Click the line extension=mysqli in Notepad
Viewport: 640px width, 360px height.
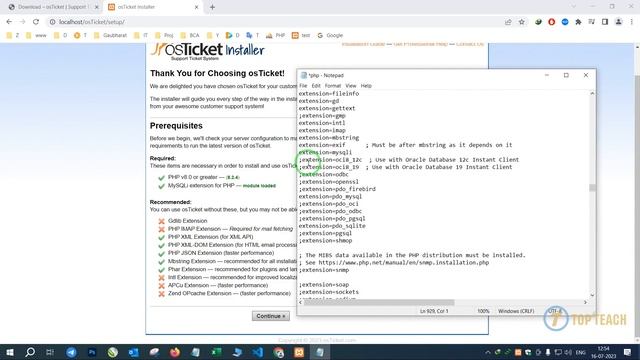pyautogui.click(x=325, y=152)
